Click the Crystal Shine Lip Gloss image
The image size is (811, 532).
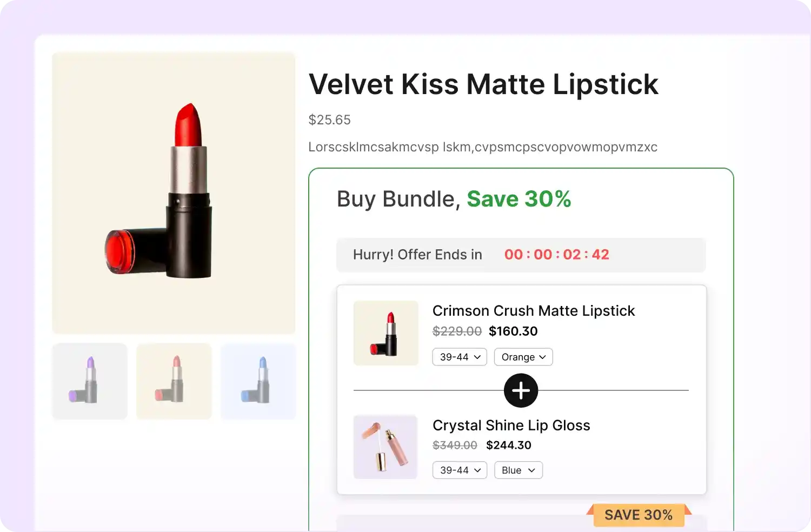click(x=385, y=447)
